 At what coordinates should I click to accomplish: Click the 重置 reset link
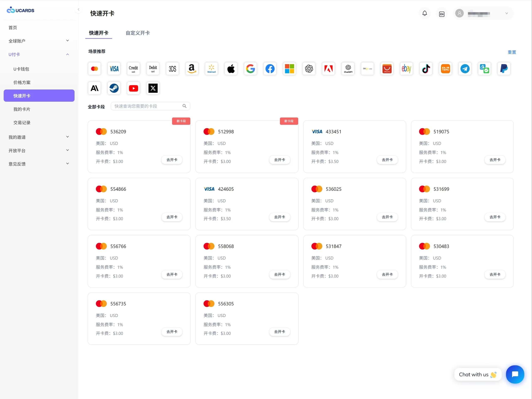coord(512,52)
